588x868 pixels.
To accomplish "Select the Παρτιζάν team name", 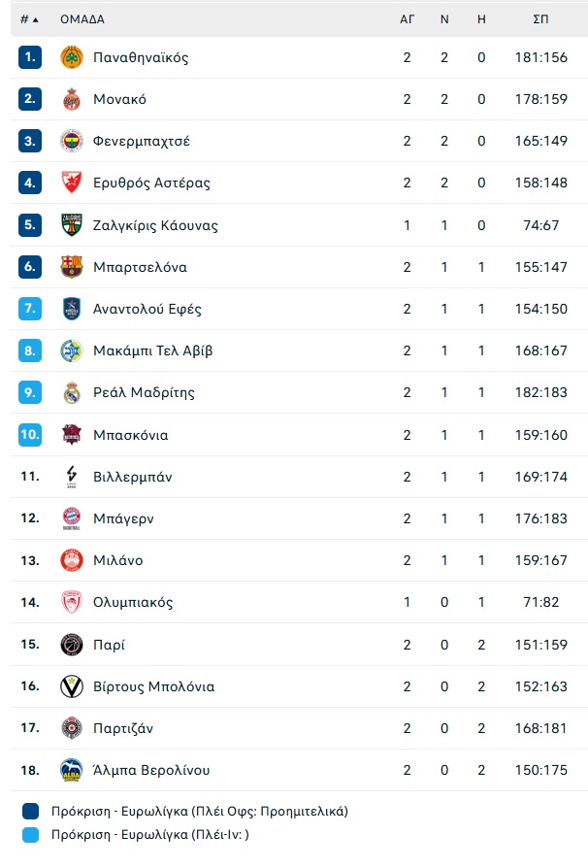I will tap(123, 728).
